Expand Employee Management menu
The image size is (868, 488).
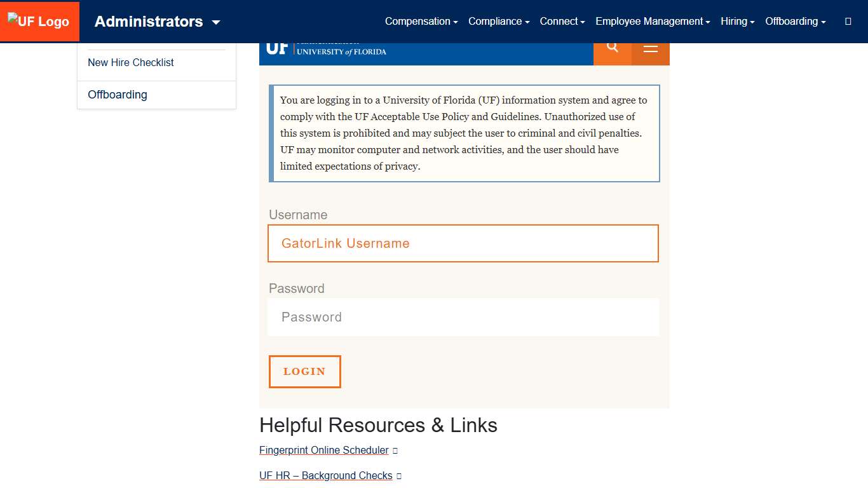click(x=653, y=22)
